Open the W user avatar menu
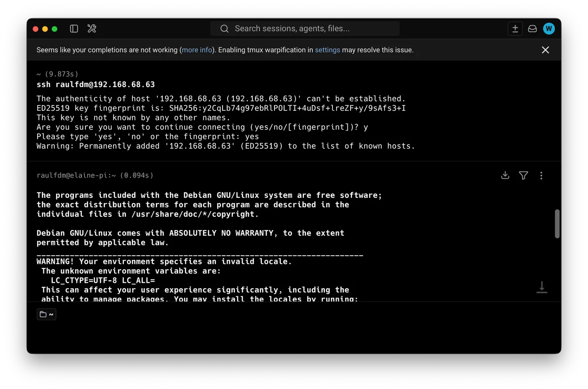 click(549, 29)
